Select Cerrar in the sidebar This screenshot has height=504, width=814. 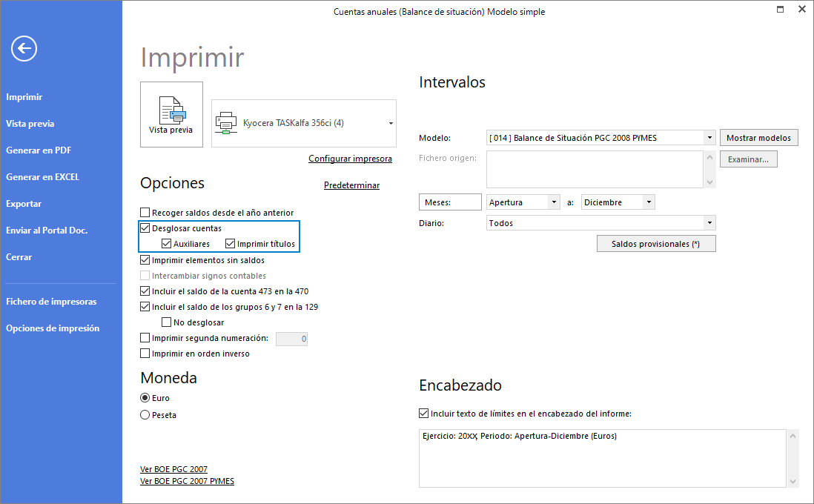coord(19,257)
